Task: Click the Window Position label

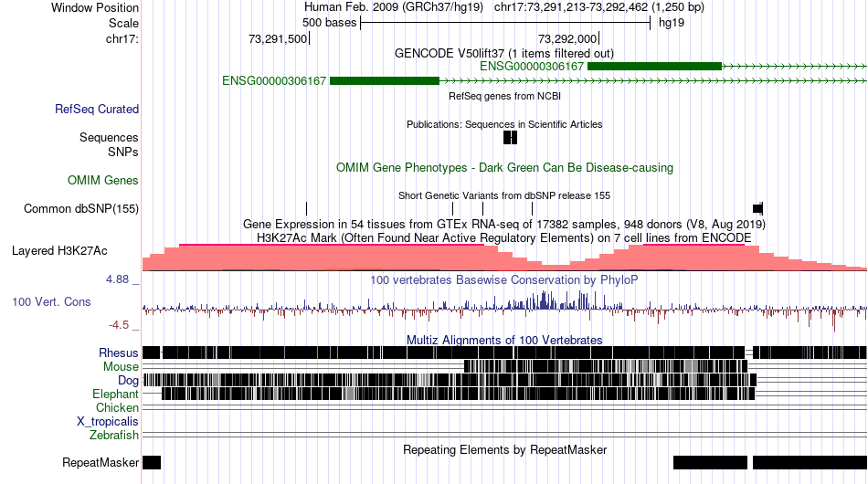Action: coord(95,7)
